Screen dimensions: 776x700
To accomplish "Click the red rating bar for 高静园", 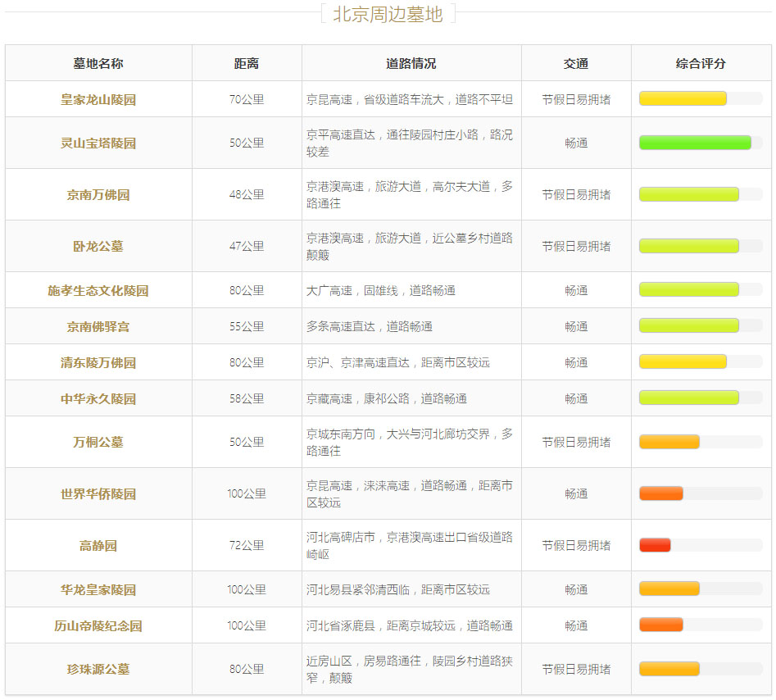I will [x=655, y=545].
